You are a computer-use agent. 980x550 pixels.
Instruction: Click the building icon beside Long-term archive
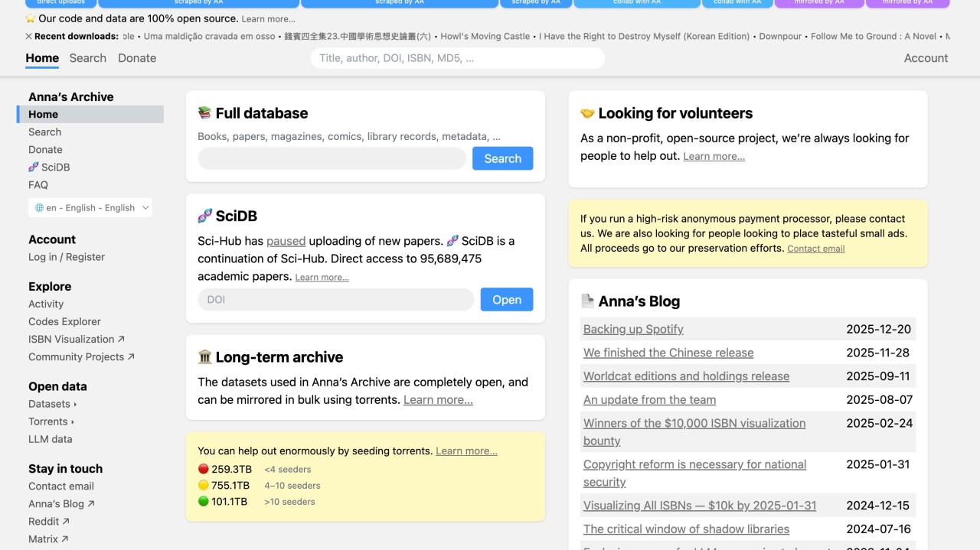tap(204, 357)
